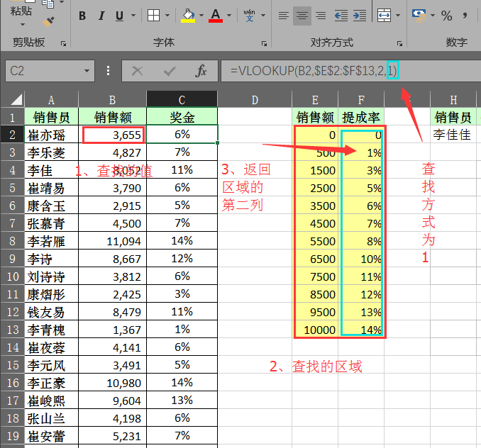Select row 13 header
Screen dimensions: 481x448
click(12, 330)
